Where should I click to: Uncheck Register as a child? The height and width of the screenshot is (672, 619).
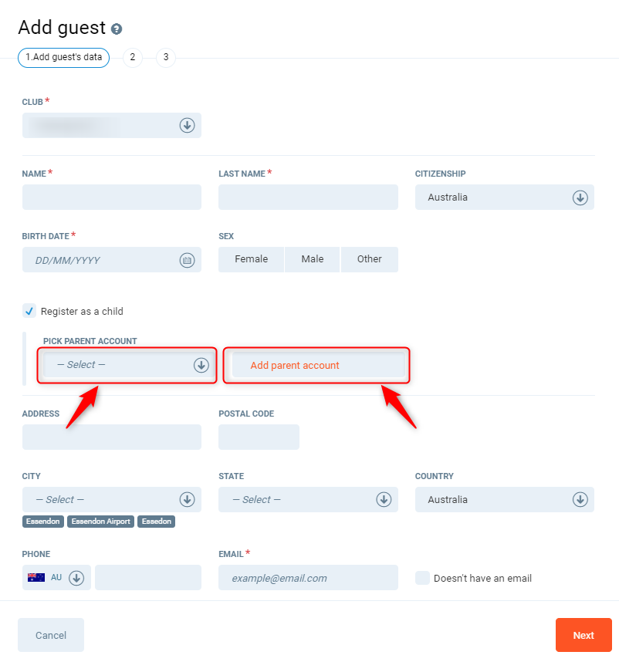pos(29,311)
